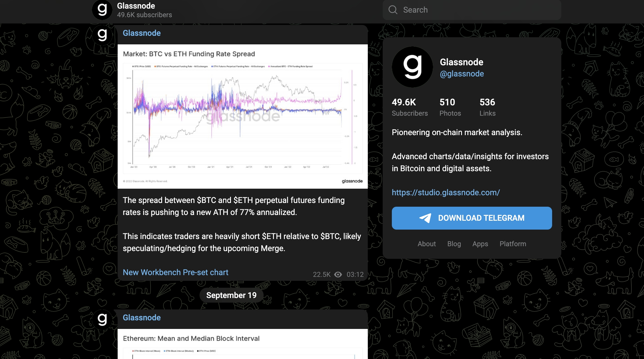644x359 pixels.
Task: Open the New Workbench Pre-set chart link
Action: point(175,272)
